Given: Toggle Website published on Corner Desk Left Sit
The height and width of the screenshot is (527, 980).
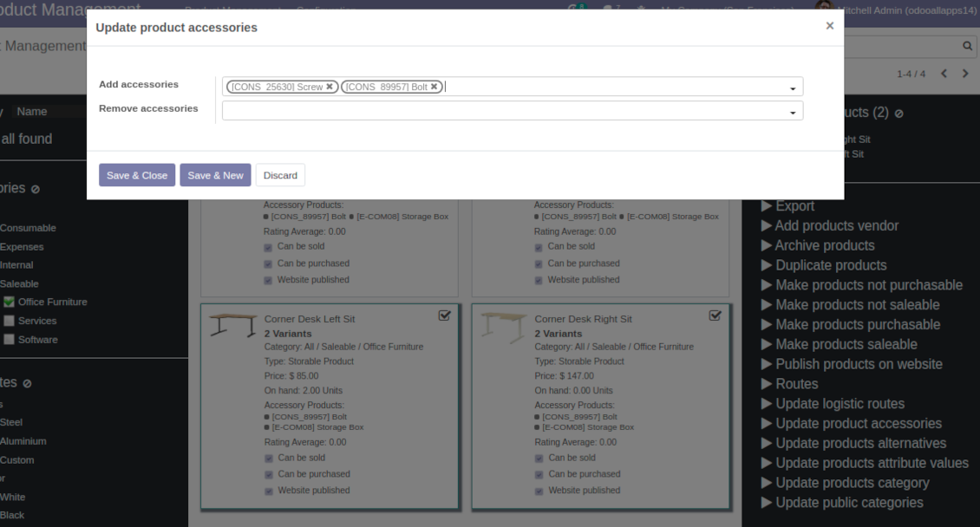Looking at the screenshot, I should point(269,491).
